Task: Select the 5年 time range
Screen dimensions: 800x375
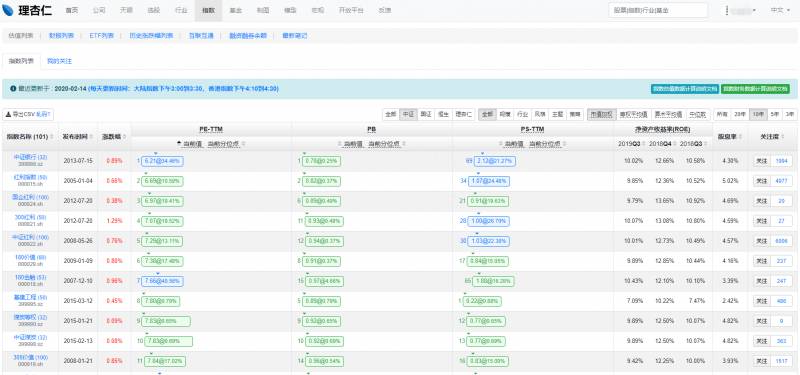Action: pos(774,115)
